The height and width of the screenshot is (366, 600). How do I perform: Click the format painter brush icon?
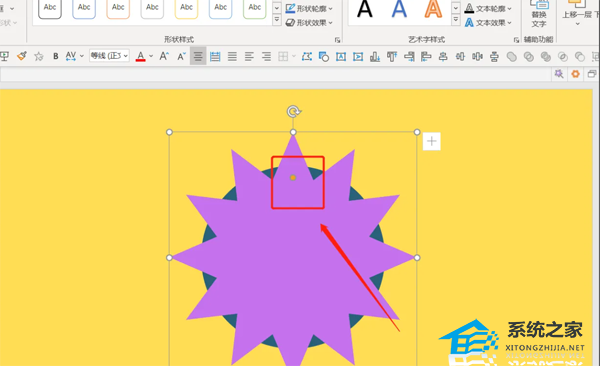pos(22,56)
